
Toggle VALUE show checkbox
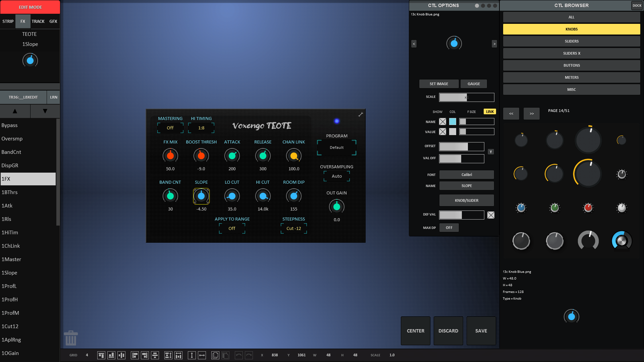(x=443, y=132)
